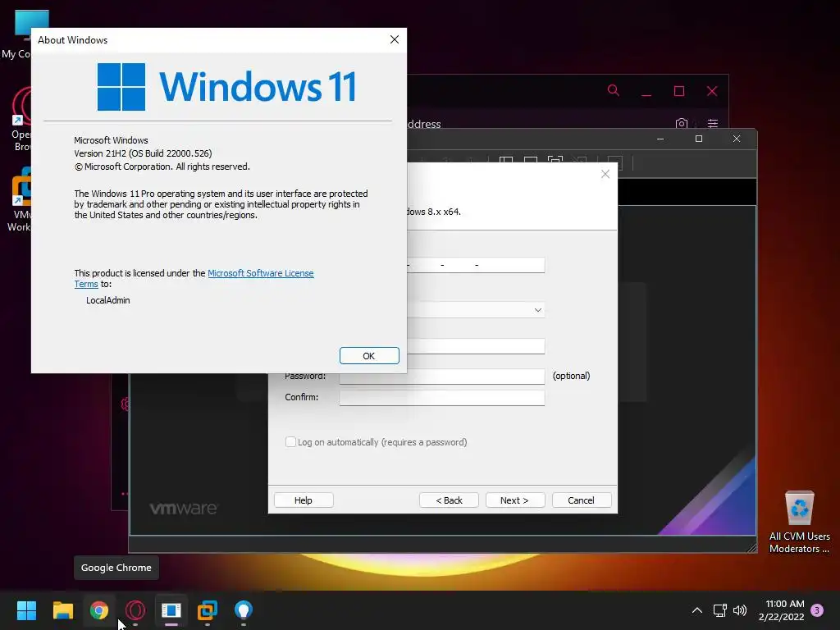The width and height of the screenshot is (840, 630).
Task: Expand the Windows version dropdown in wizard
Action: point(537,310)
